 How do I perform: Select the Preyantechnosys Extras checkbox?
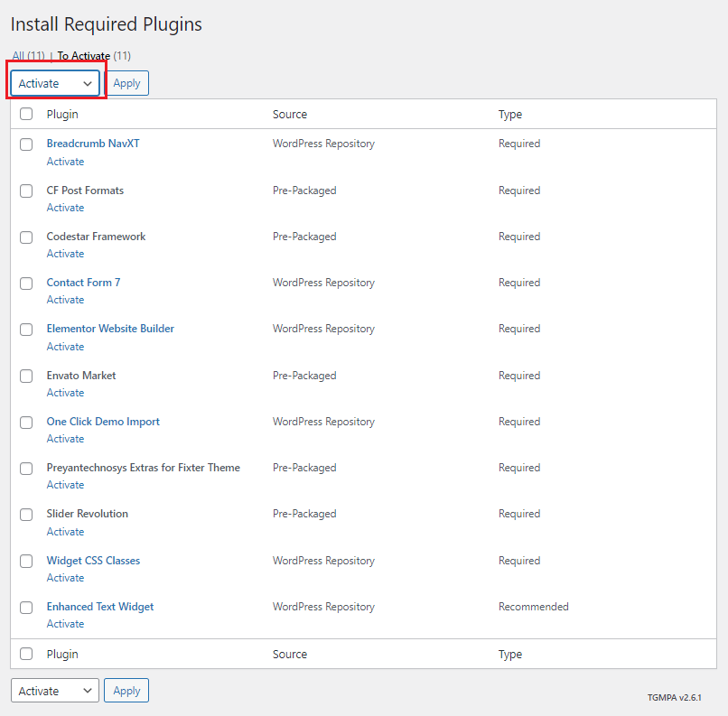coord(26,469)
